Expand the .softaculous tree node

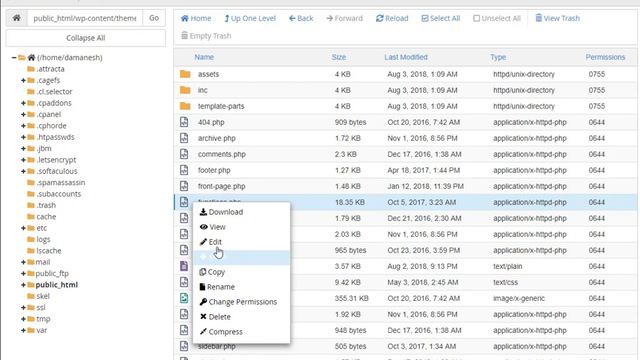coord(23,171)
